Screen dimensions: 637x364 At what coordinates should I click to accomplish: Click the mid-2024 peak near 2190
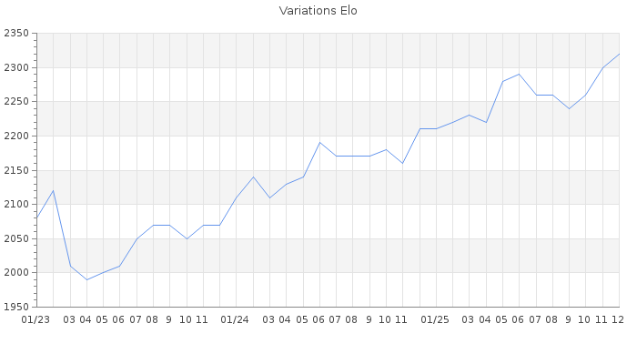(x=319, y=142)
